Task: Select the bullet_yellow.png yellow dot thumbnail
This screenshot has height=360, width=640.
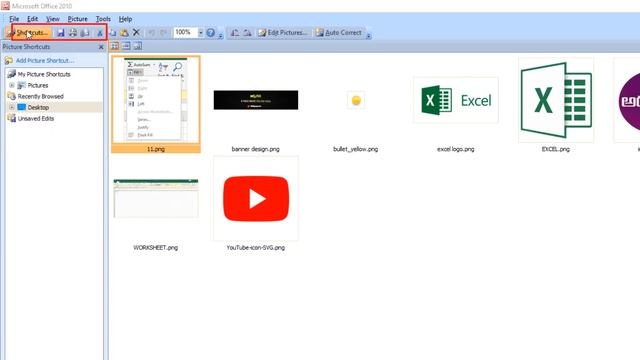Action: (356, 100)
